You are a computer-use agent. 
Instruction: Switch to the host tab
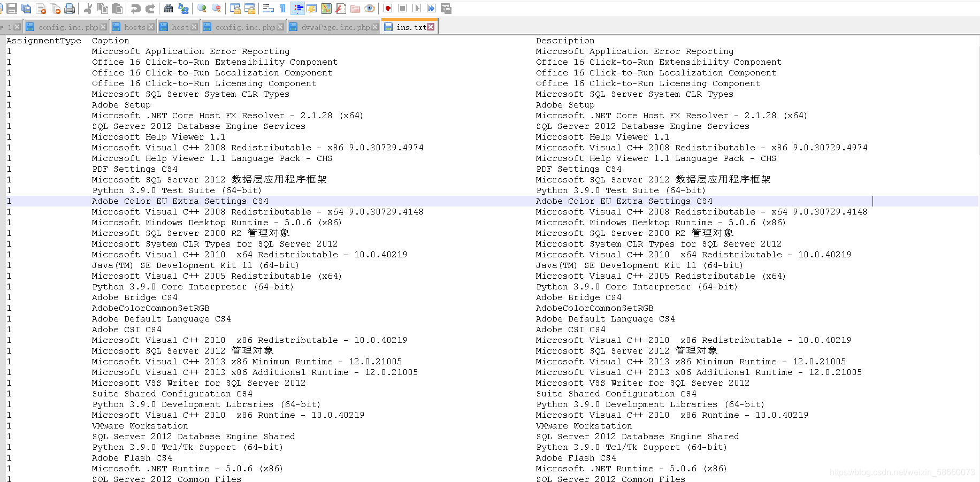180,27
